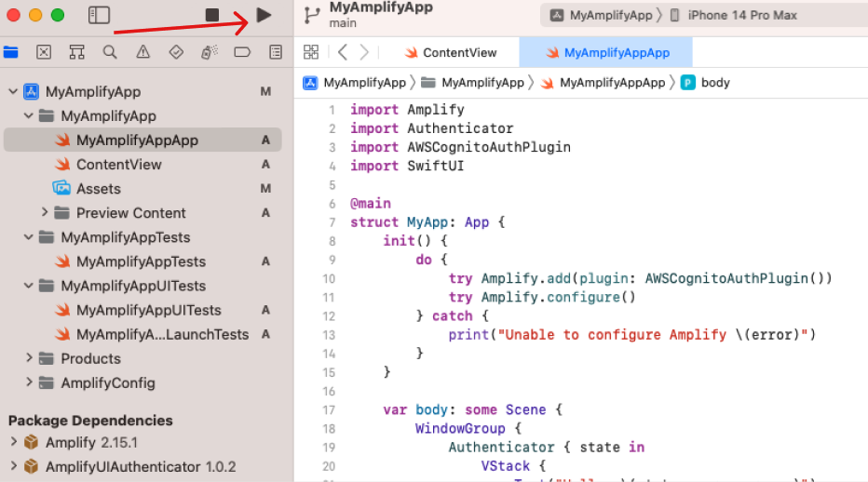Open the Breakpoint navigator

click(x=242, y=52)
